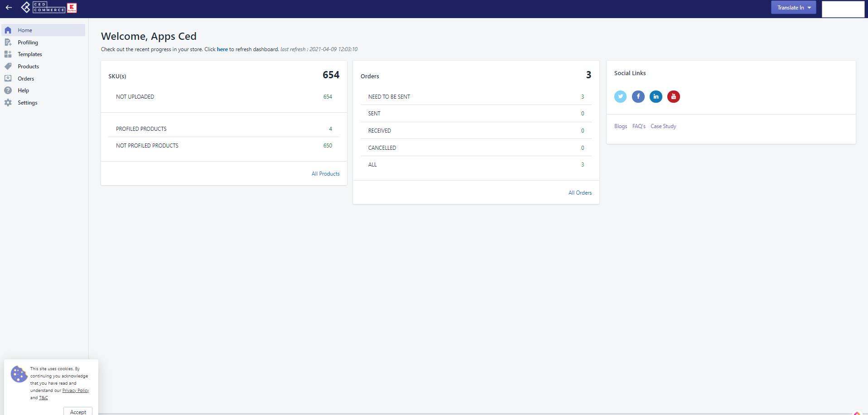Image resolution: width=868 pixels, height=415 pixels.
Task: Select Home in the sidebar menu
Action: click(25, 30)
